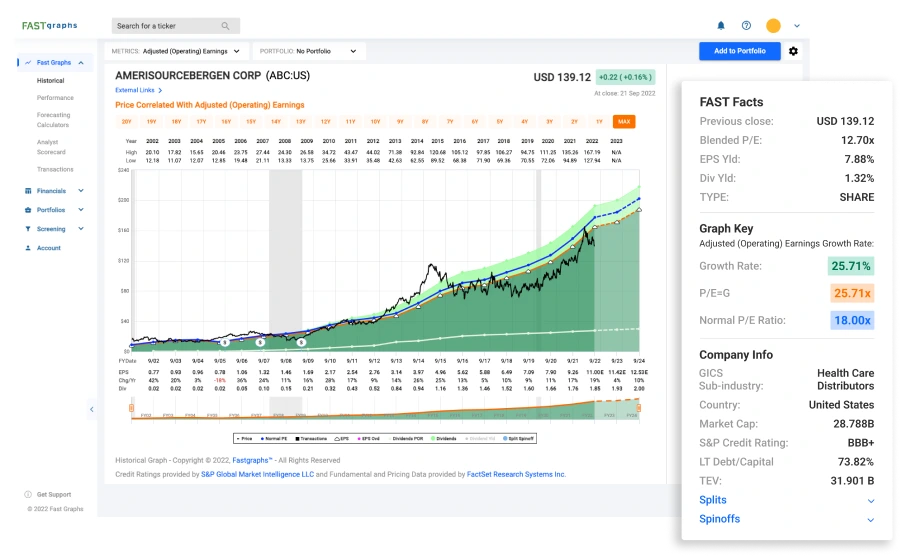Click the search magnifier icon

(x=226, y=26)
